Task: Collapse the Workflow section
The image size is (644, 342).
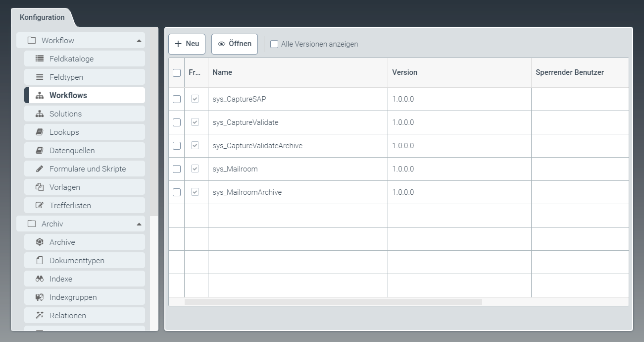Action: pos(139,40)
